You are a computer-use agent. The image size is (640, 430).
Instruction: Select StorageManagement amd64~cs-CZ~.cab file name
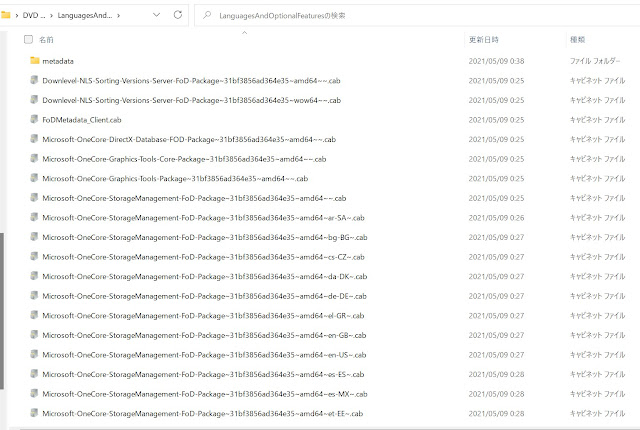click(x=203, y=257)
